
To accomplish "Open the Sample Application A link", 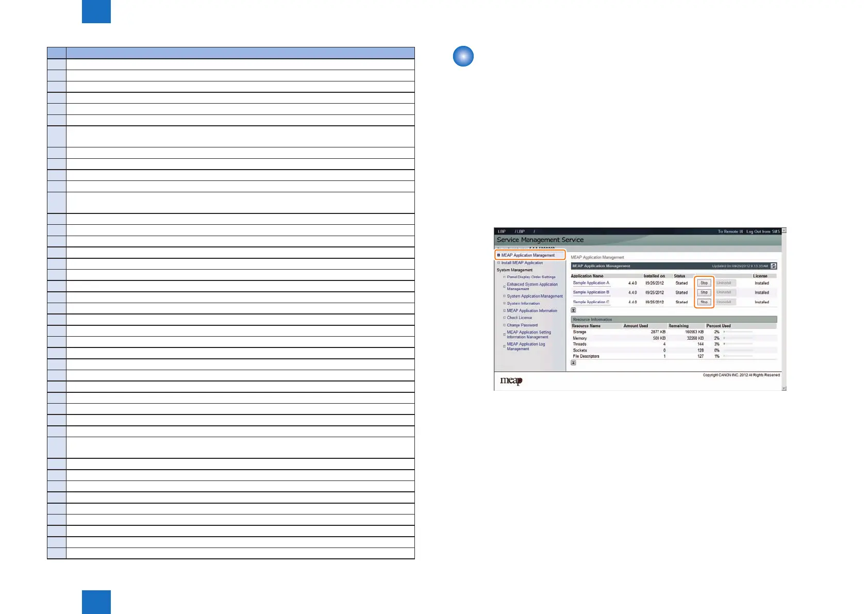I will click(x=591, y=283).
